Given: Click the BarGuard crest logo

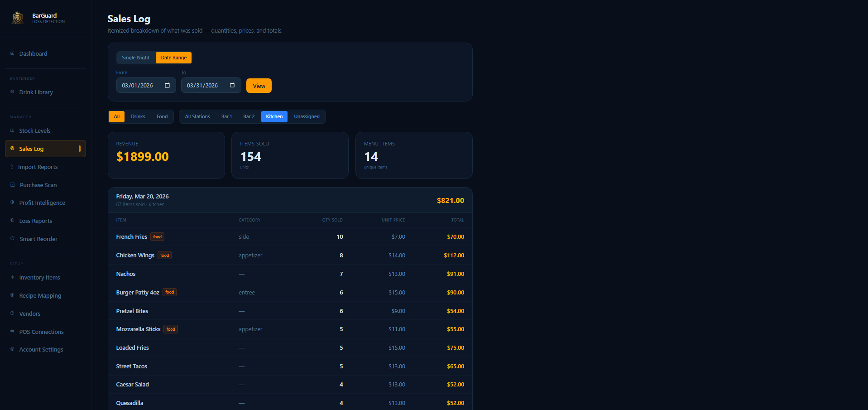Looking at the screenshot, I should click(17, 18).
